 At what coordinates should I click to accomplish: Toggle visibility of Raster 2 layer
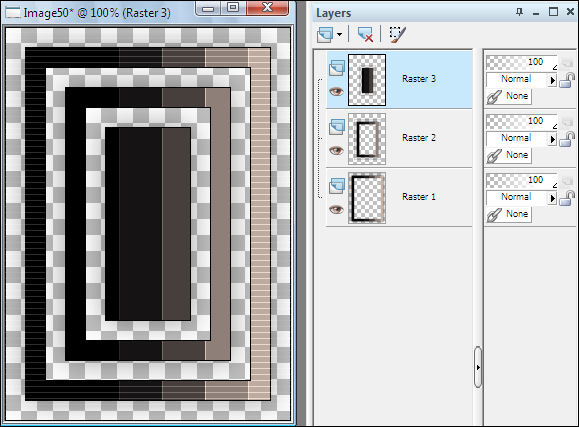click(x=336, y=150)
